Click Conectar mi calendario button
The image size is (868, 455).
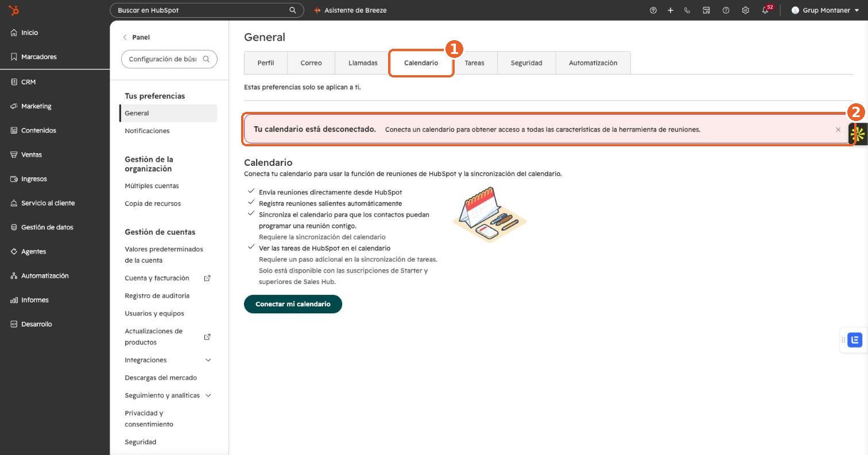pos(293,304)
